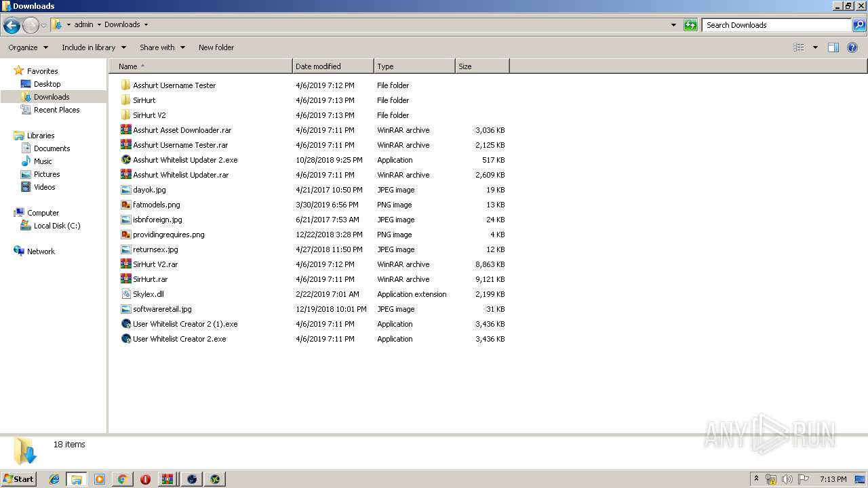The height and width of the screenshot is (488, 868).
Task: Open the Share with menu
Action: 161,47
